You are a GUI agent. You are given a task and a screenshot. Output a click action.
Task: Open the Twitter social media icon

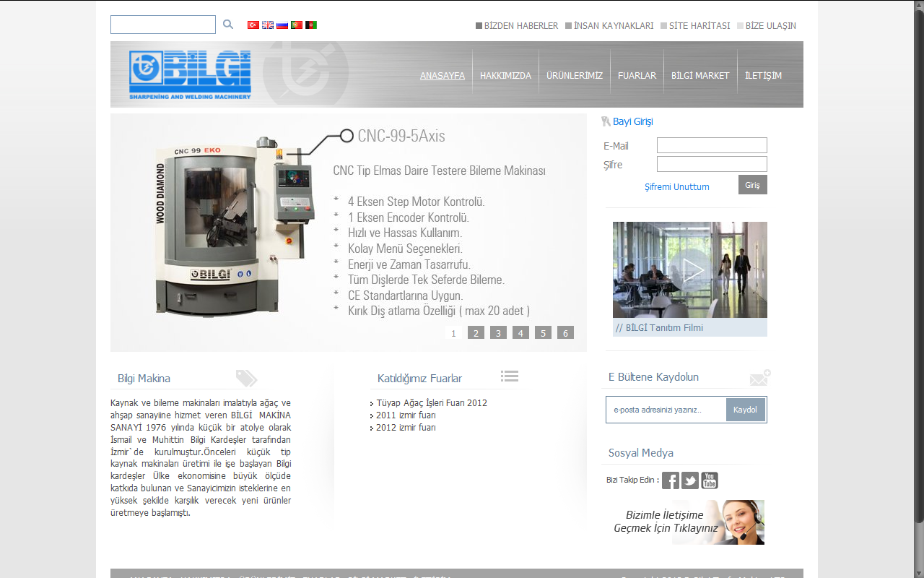(x=690, y=480)
